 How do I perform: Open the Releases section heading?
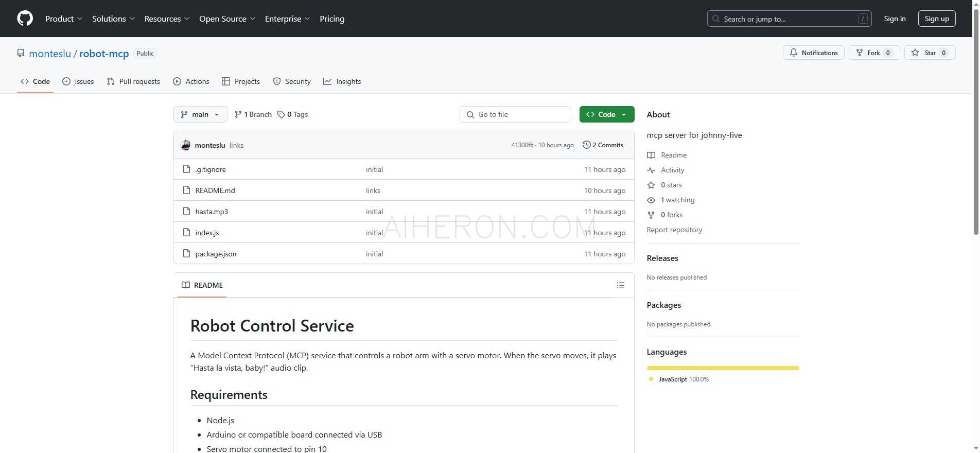(662, 258)
